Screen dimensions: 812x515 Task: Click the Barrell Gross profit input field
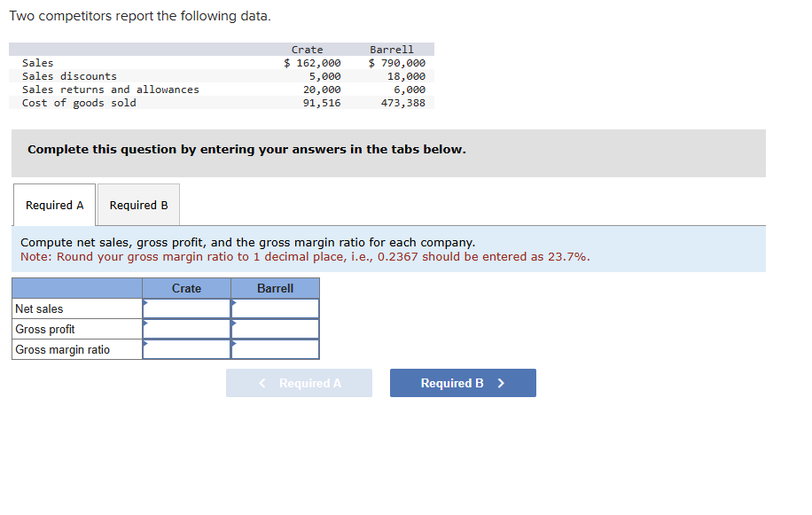pos(275,329)
